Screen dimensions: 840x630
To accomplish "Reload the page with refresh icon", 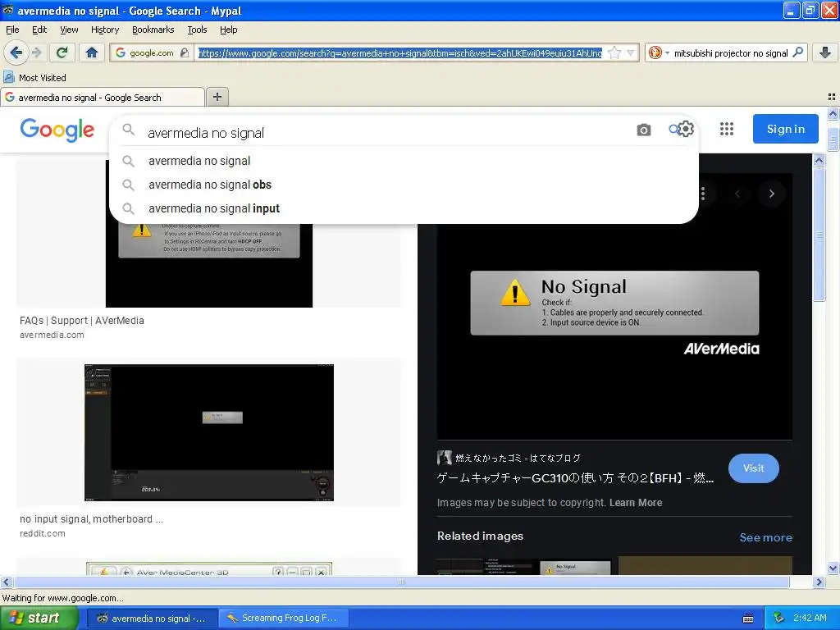I will pyautogui.click(x=62, y=52).
